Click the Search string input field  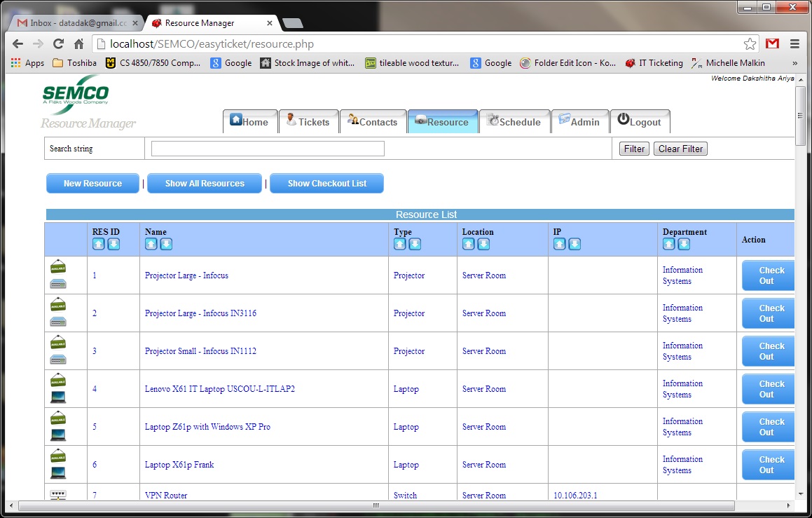click(x=268, y=149)
